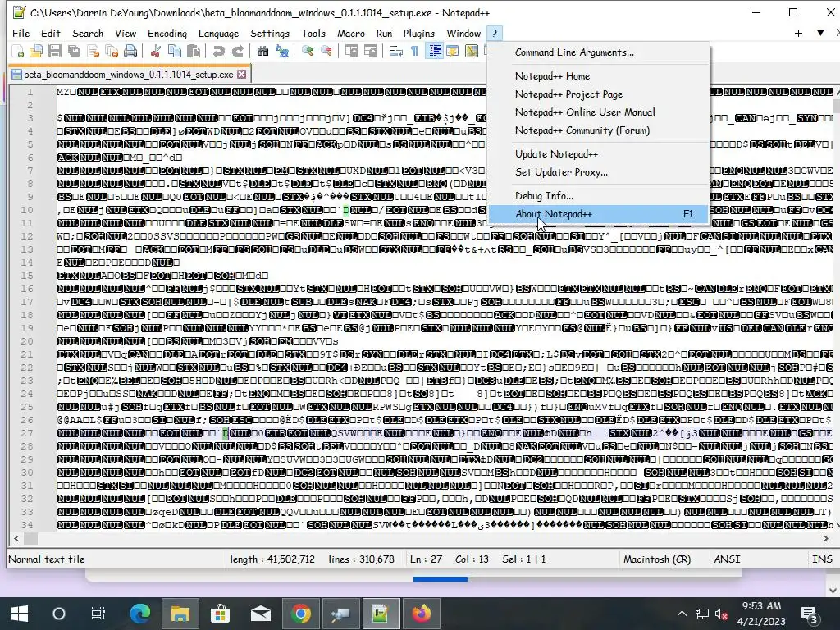Open the down-arrow dropdown beside plus button
The image size is (840, 630).
point(820,33)
